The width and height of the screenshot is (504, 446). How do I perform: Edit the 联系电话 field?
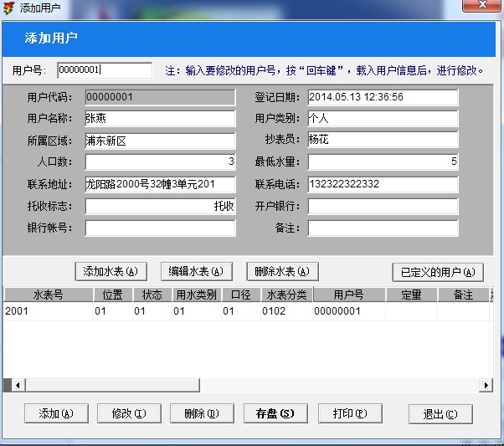(383, 184)
